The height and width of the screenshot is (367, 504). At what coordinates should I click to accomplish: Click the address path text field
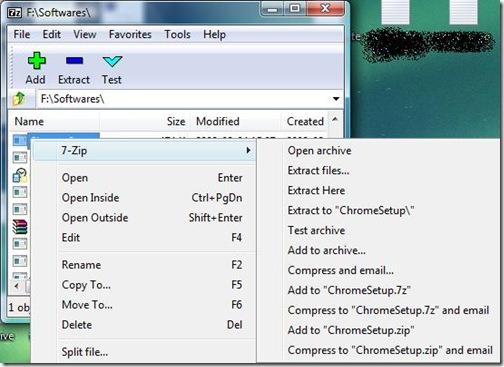pyautogui.click(x=183, y=99)
